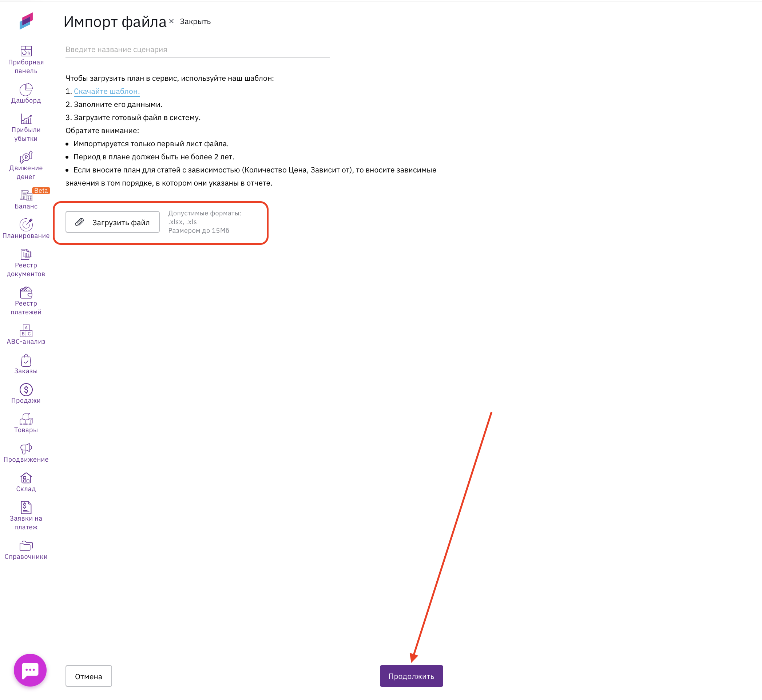Click the Отмена button

(x=88, y=676)
